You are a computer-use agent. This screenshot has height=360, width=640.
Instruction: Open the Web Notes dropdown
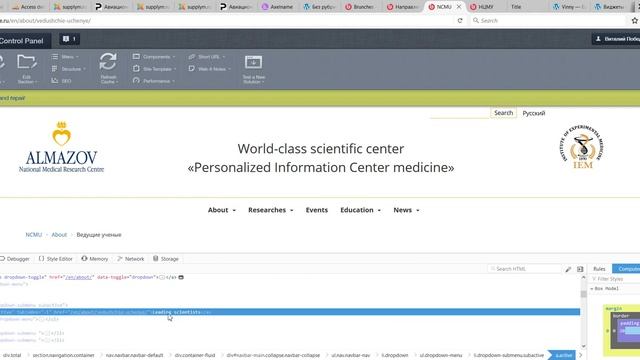pyautogui.click(x=210, y=69)
